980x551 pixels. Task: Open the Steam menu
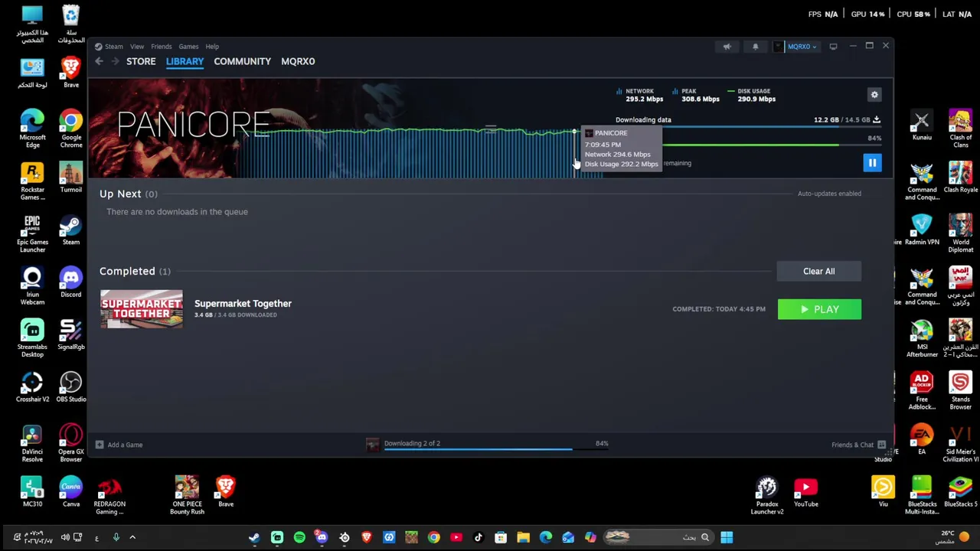(113, 47)
